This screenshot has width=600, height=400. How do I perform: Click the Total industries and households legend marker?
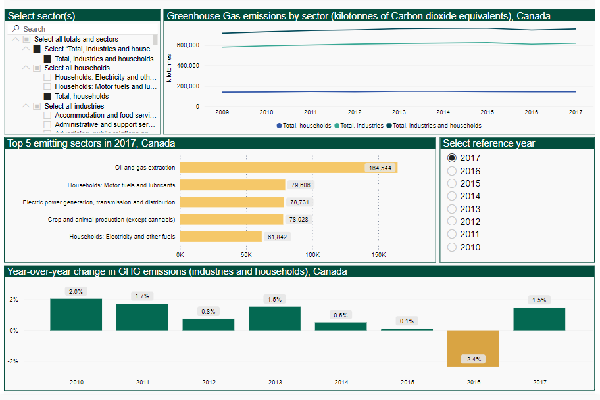390,126
